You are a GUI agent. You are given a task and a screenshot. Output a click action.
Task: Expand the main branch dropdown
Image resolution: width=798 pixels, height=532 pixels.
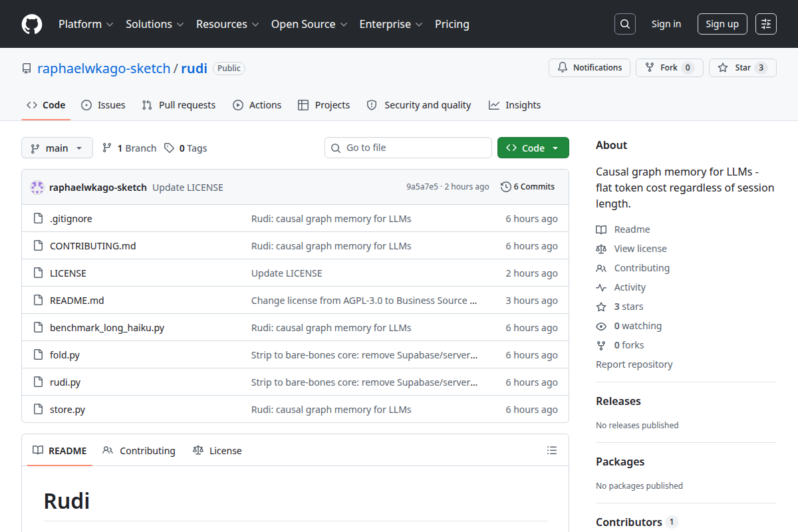(x=57, y=148)
